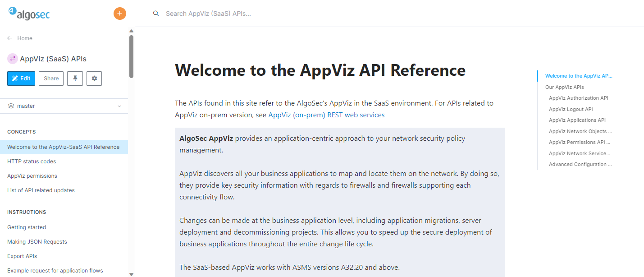Click the AlgoSec logo

29,14
